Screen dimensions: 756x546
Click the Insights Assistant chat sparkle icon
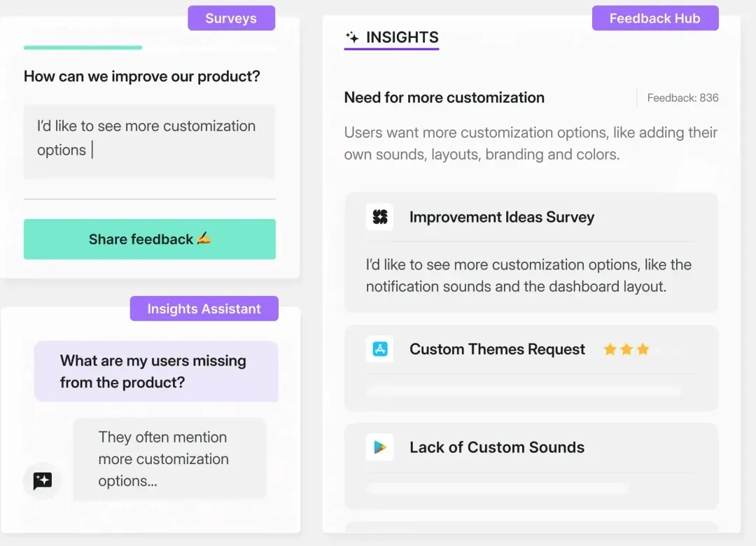point(43,480)
